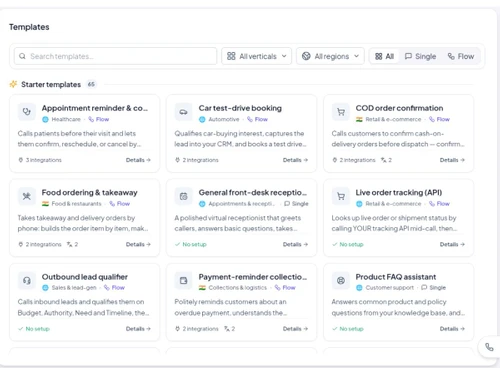
Task: Click the Food & restaurants label
Action: click(76, 204)
